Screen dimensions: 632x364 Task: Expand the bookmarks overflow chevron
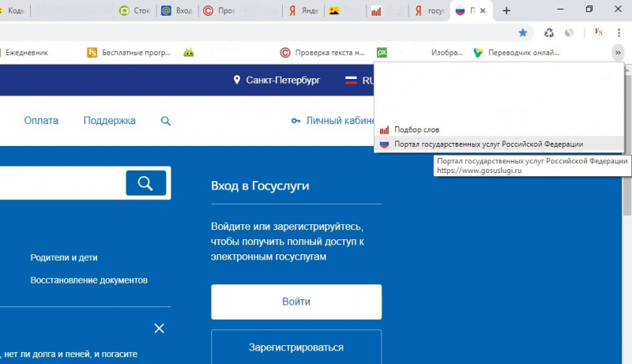click(618, 52)
